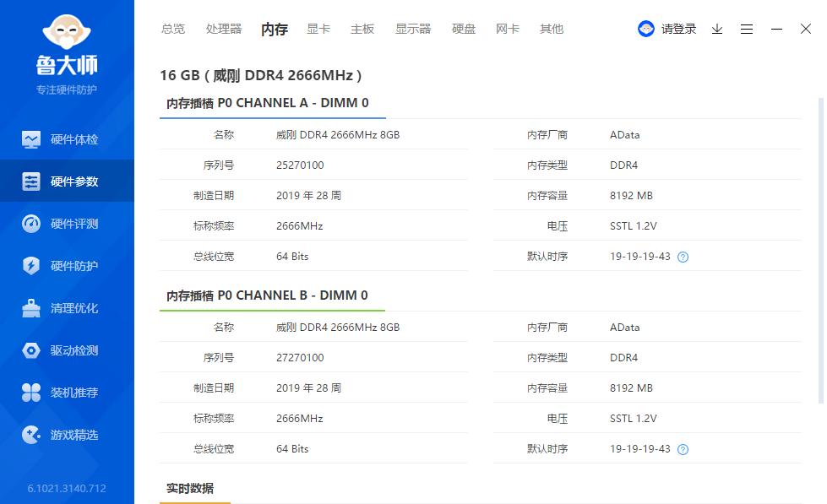Switch to the 总览 tab
The image size is (827, 504).
click(x=172, y=28)
